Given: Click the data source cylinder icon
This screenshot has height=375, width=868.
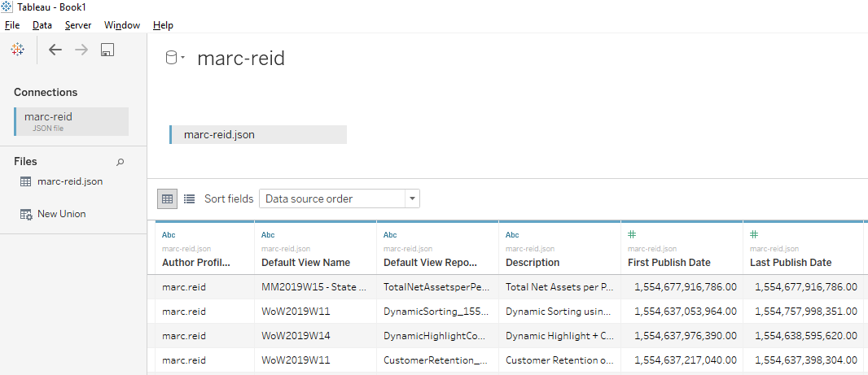Looking at the screenshot, I should (x=171, y=58).
